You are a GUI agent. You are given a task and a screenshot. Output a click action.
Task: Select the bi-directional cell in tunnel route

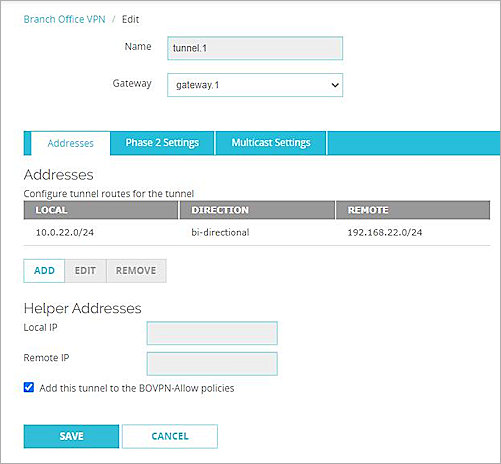(220, 232)
